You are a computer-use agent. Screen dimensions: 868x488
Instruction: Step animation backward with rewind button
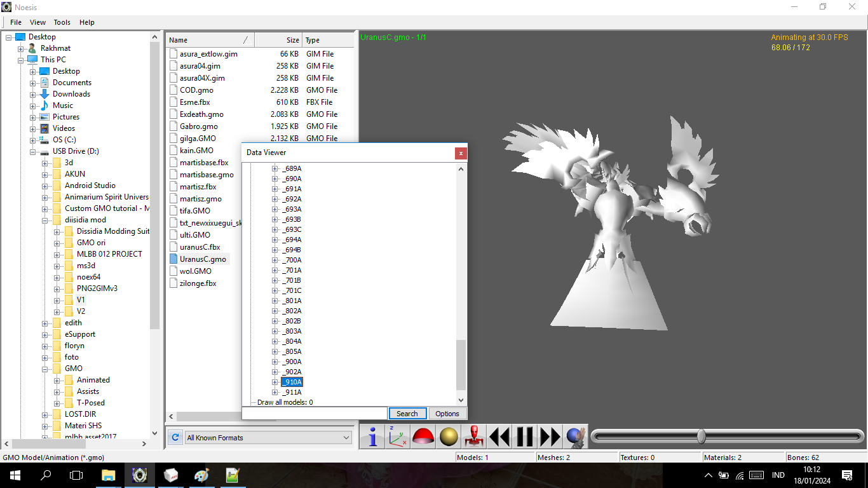[499, 437]
